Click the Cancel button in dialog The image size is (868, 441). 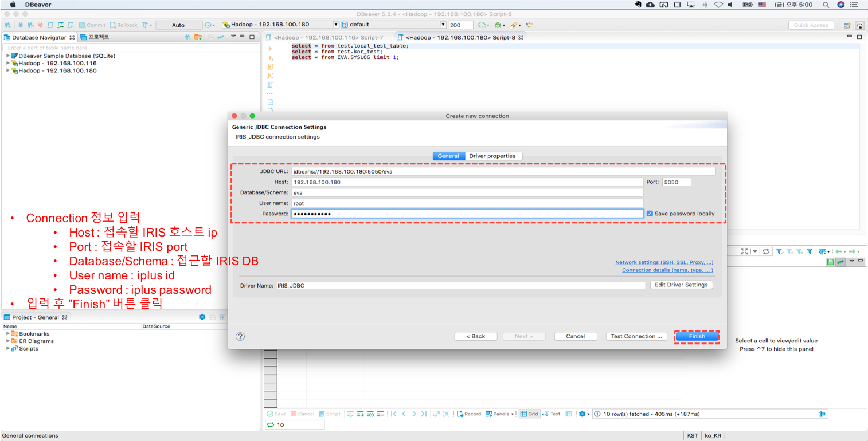point(575,336)
